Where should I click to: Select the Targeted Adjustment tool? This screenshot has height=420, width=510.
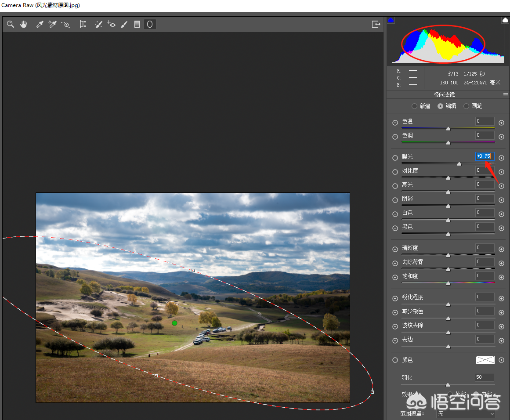(66, 24)
